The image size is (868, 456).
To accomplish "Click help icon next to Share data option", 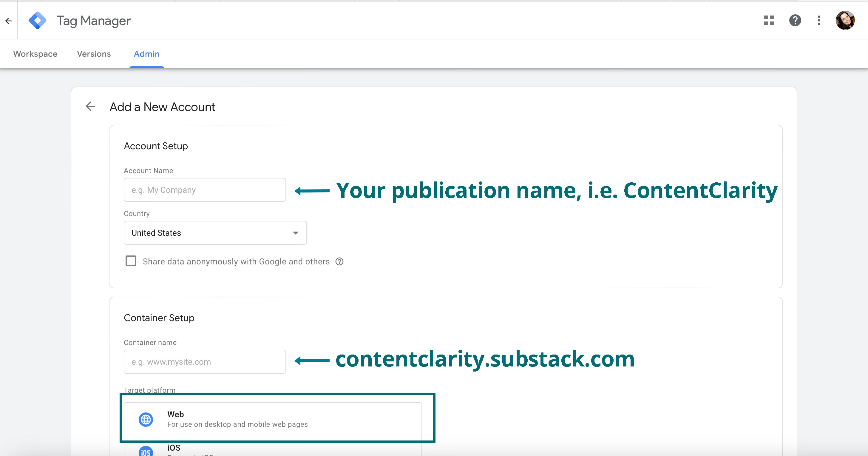I will click(x=339, y=261).
